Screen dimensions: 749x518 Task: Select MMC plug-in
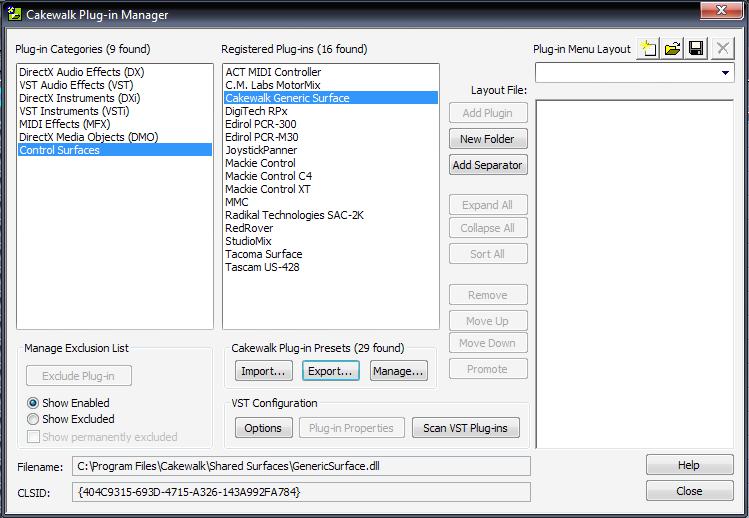331,202
